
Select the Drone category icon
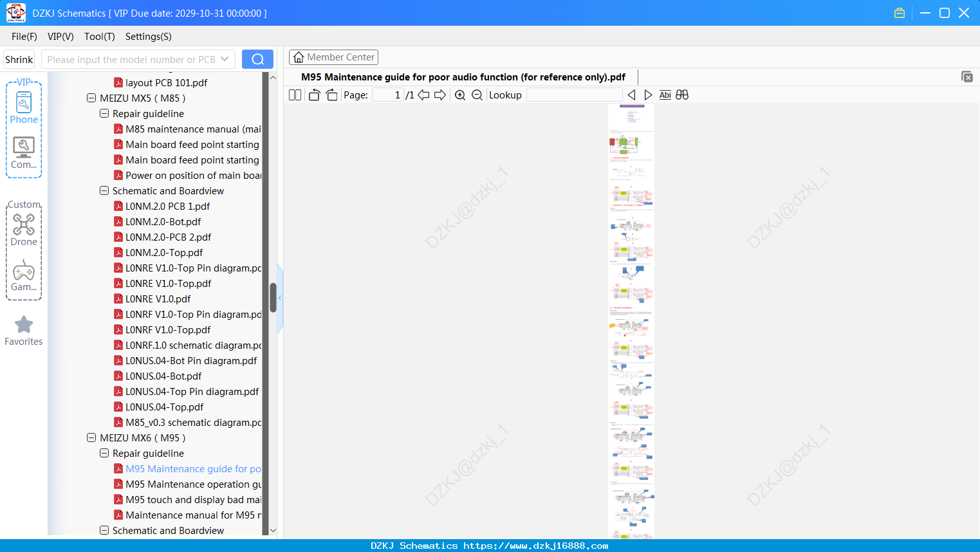(24, 230)
